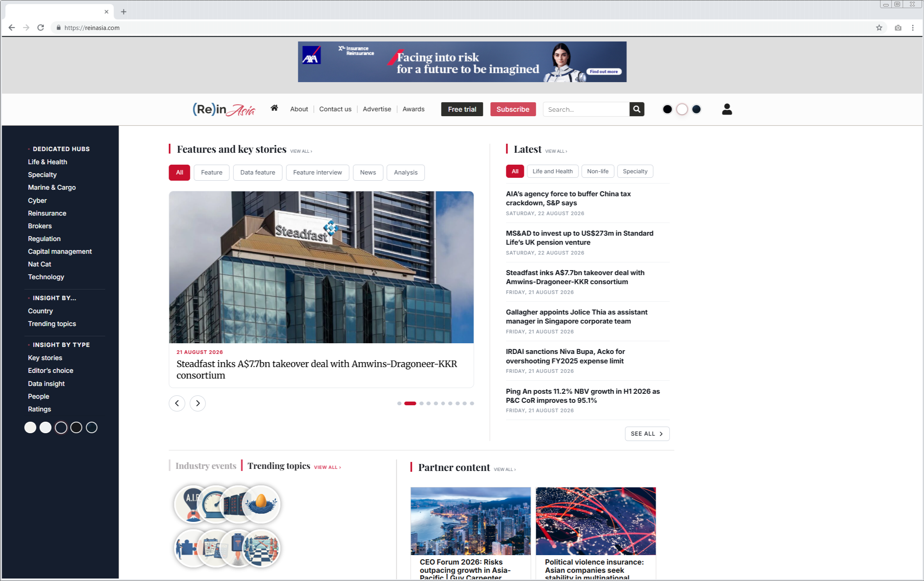
Task: Reload the current page
Action: pyautogui.click(x=41, y=28)
